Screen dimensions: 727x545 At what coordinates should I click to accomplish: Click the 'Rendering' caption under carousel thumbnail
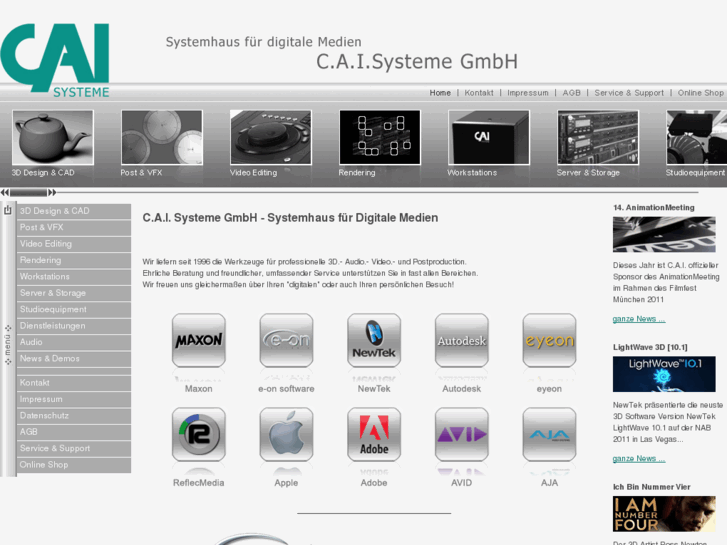(x=357, y=173)
